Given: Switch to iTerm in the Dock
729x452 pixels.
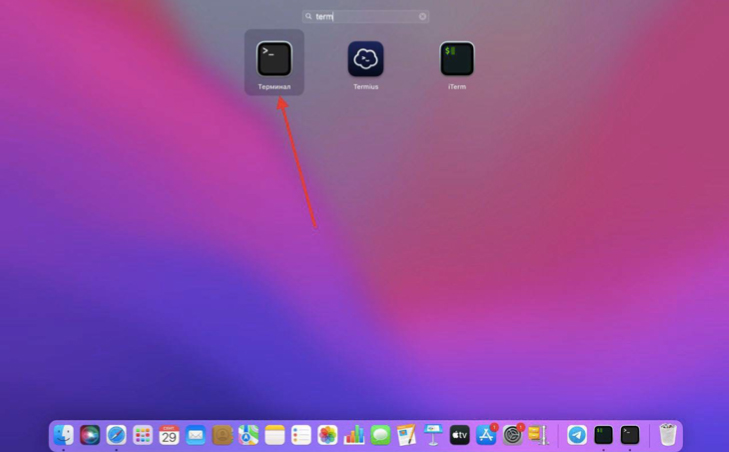Looking at the screenshot, I should [603, 435].
